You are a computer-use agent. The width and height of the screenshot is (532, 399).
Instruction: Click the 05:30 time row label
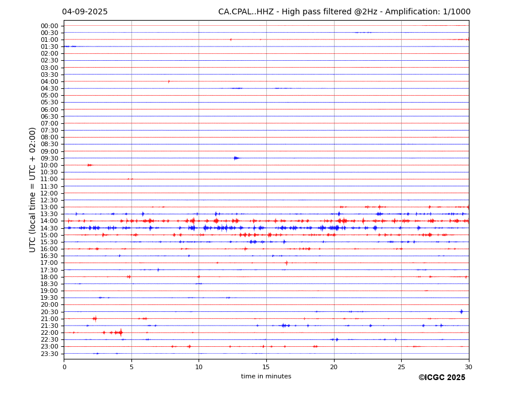coord(49,103)
